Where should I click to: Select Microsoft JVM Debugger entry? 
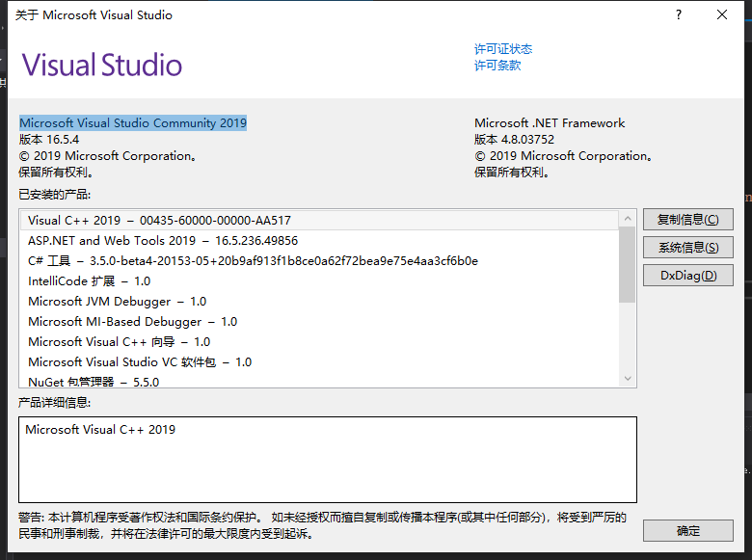[117, 302]
